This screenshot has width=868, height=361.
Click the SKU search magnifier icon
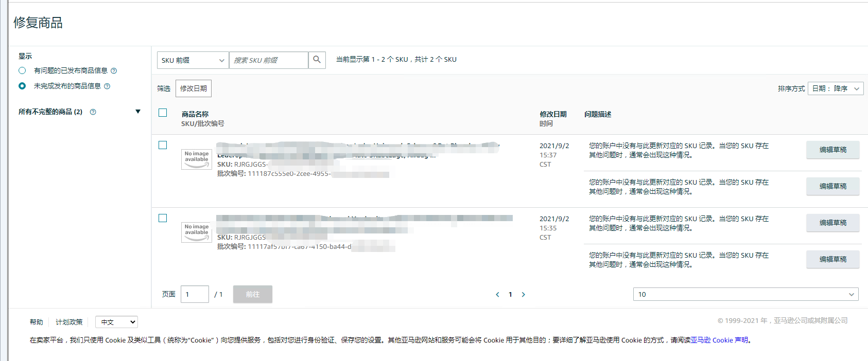click(317, 60)
